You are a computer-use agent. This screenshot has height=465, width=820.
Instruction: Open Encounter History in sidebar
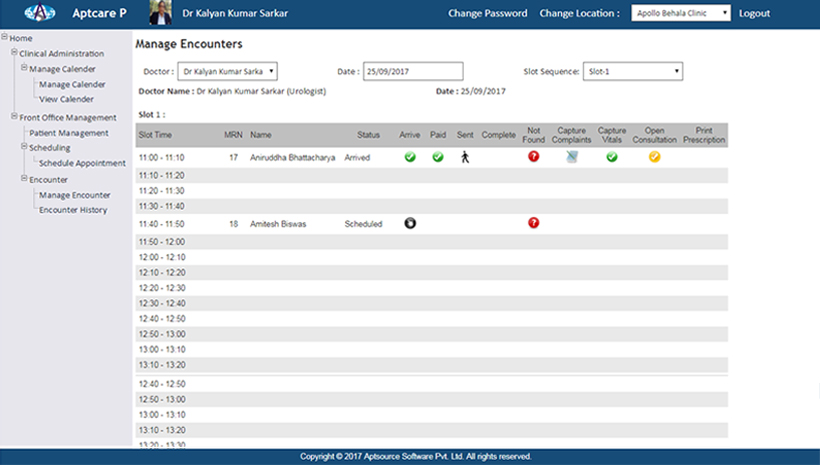pos(73,210)
